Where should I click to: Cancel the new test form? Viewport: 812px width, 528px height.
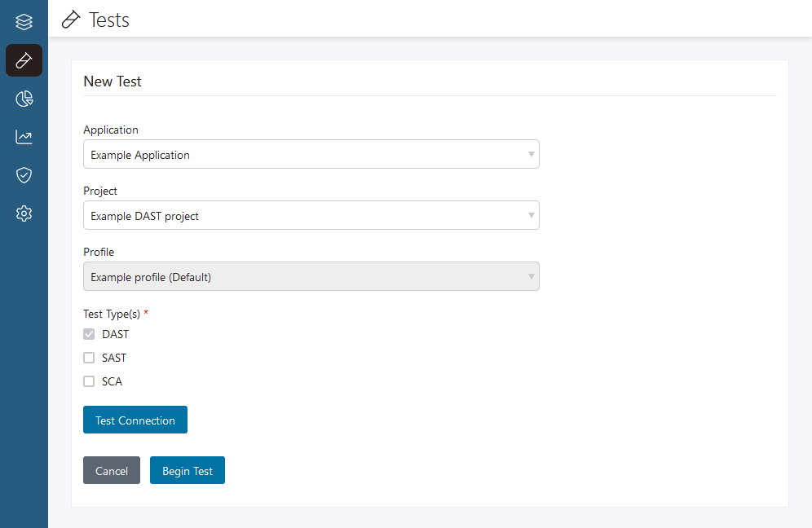tap(112, 471)
